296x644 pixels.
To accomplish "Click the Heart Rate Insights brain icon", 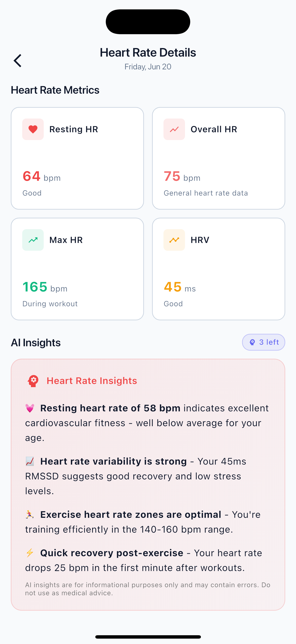I will click(x=33, y=381).
